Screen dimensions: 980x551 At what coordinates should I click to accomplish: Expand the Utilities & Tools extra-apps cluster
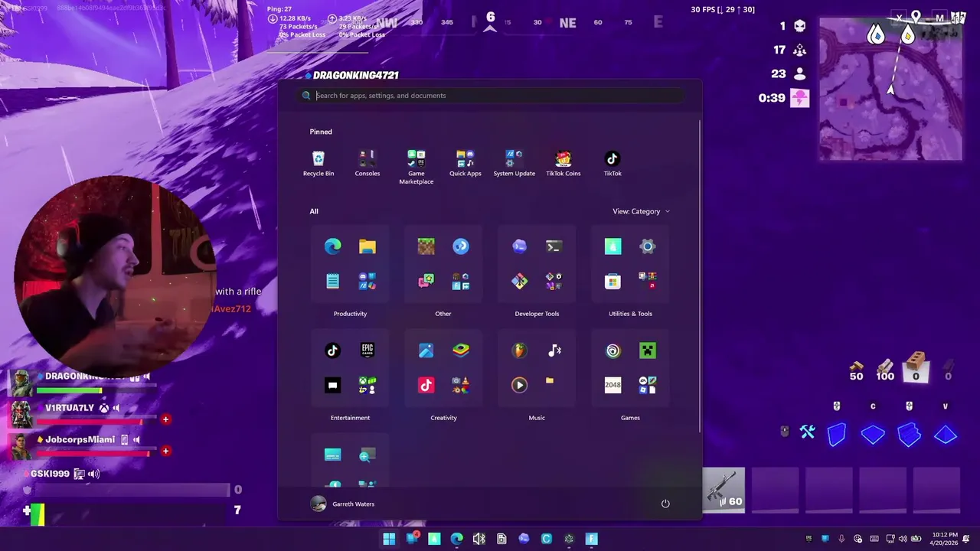pos(648,281)
